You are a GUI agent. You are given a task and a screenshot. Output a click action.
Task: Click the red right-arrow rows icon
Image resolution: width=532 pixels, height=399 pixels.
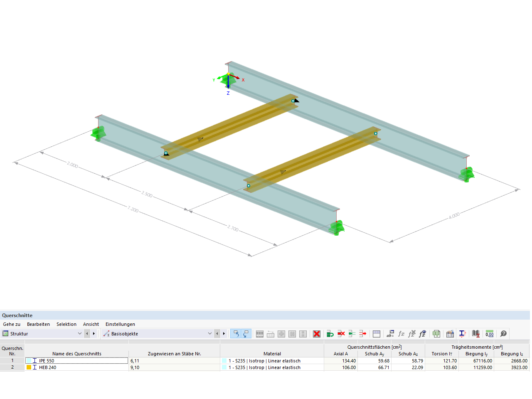click(x=363, y=334)
